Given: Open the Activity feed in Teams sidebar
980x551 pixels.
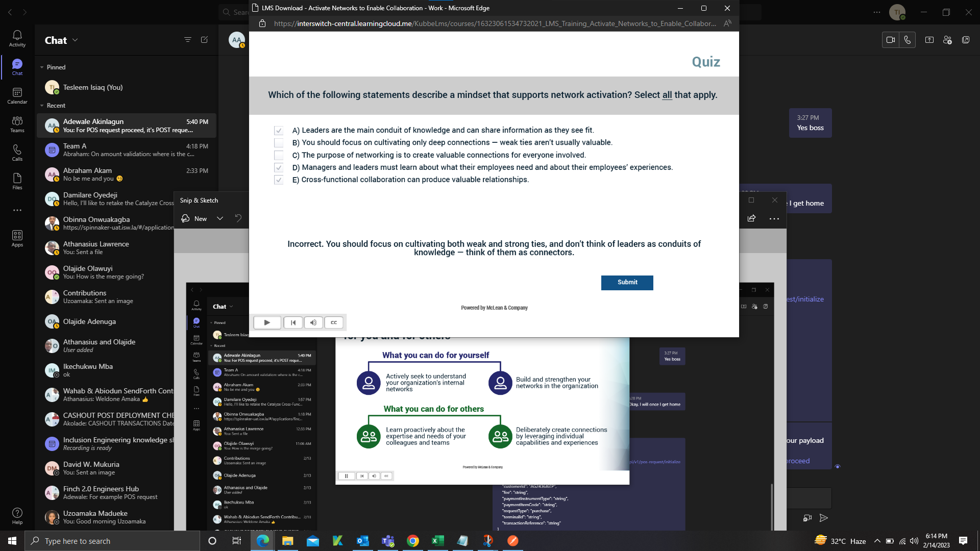Looking at the screenshot, I should click(x=17, y=38).
